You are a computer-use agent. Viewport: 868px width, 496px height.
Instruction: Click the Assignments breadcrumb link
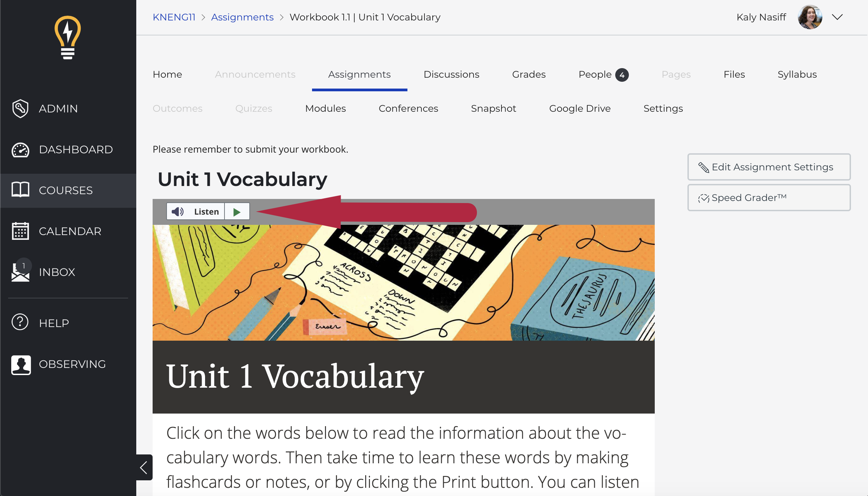(x=242, y=17)
